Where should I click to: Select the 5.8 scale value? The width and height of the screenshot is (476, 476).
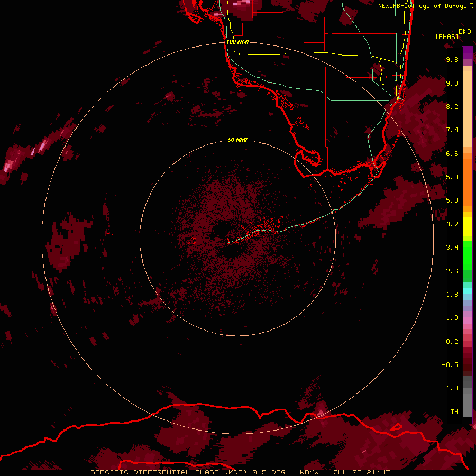tap(452, 177)
